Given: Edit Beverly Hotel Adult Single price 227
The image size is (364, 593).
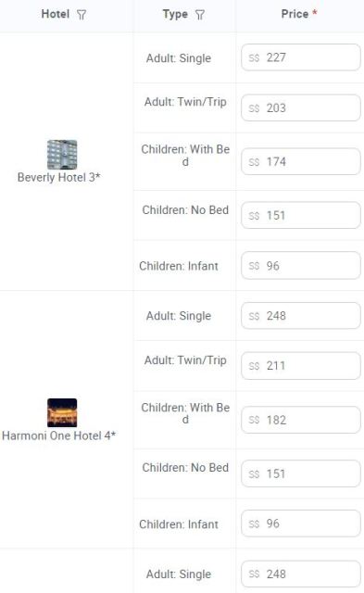Looking at the screenshot, I should (301, 57).
